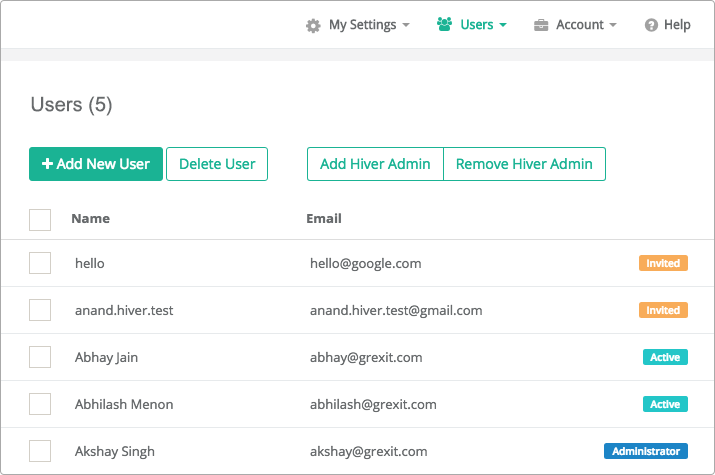715x475 pixels.
Task: Click the email akshay@grexit.com
Action: point(369,451)
